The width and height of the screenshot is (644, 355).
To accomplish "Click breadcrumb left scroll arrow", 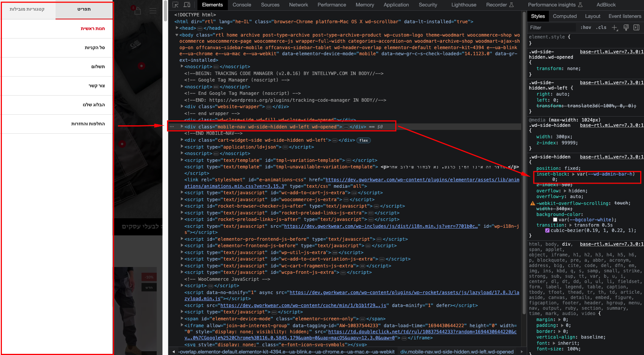I will click(174, 352).
